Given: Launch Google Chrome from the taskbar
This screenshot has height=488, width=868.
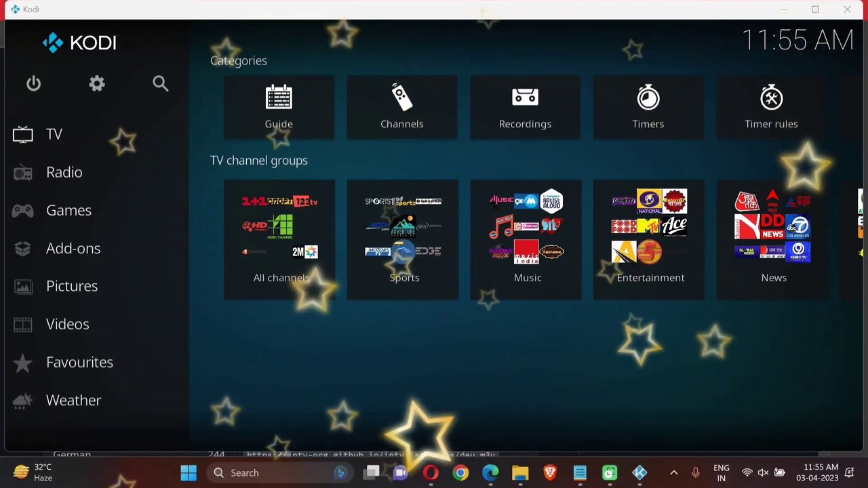Looking at the screenshot, I should pyautogui.click(x=460, y=472).
